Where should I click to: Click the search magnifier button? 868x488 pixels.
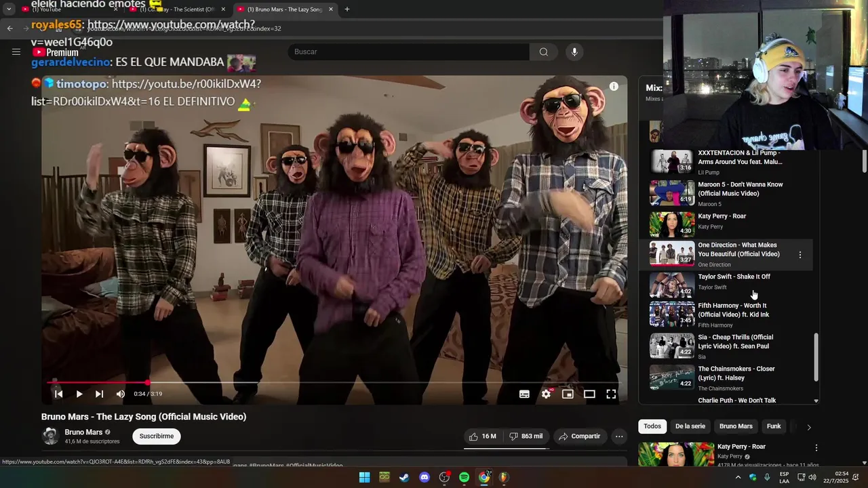tap(543, 52)
